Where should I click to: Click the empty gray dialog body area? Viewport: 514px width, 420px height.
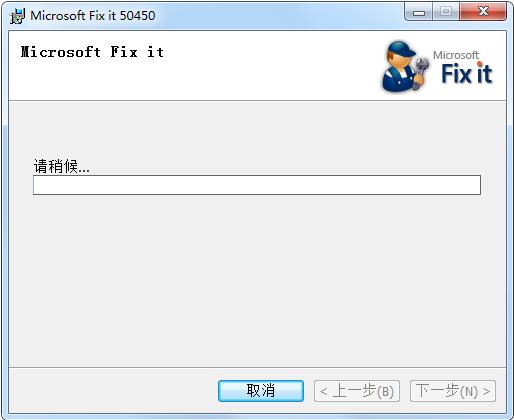257,280
